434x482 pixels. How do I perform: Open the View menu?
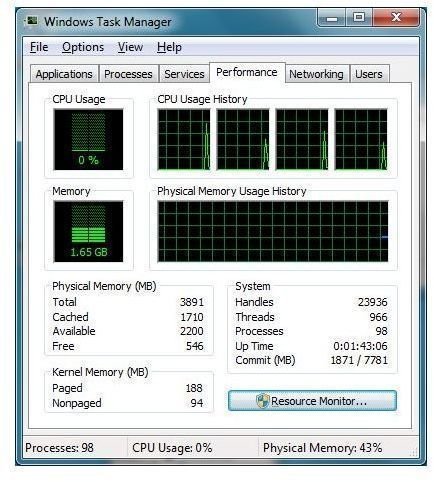tap(130, 47)
